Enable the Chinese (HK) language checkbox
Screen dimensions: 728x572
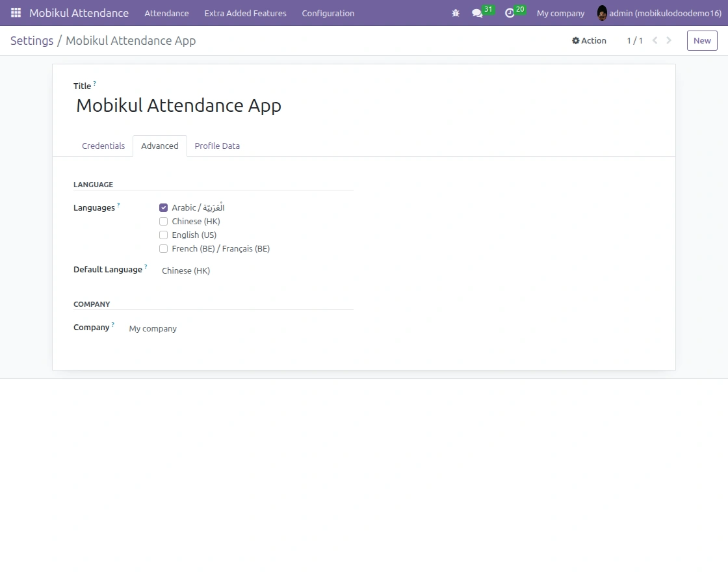[163, 222]
